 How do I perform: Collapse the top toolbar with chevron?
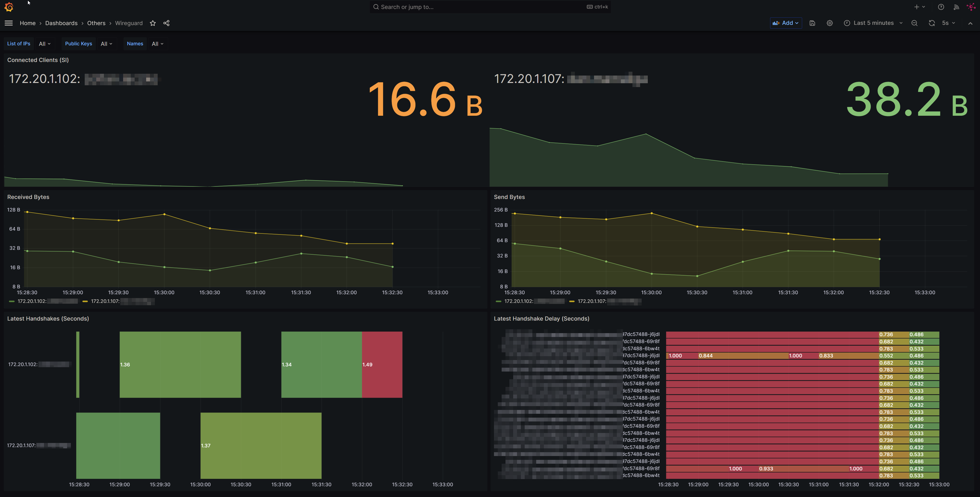point(970,23)
